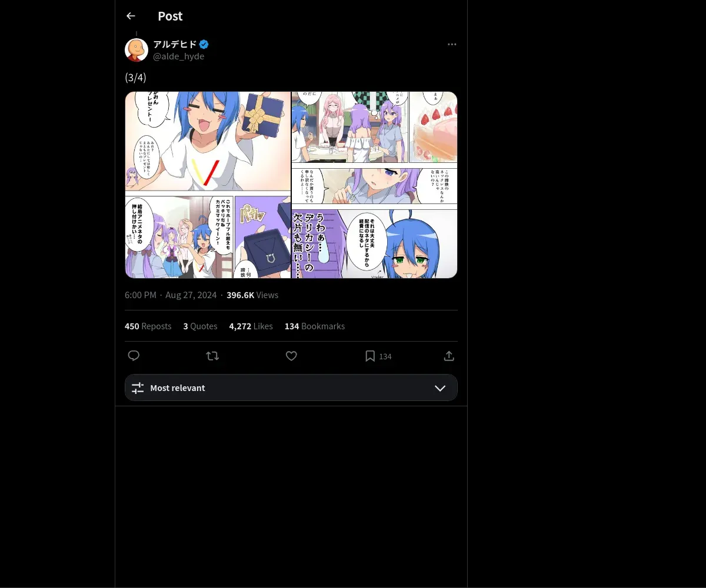This screenshot has height=588, width=706.
Task: Open the アルデヒド profile avatar
Action: 136,50
